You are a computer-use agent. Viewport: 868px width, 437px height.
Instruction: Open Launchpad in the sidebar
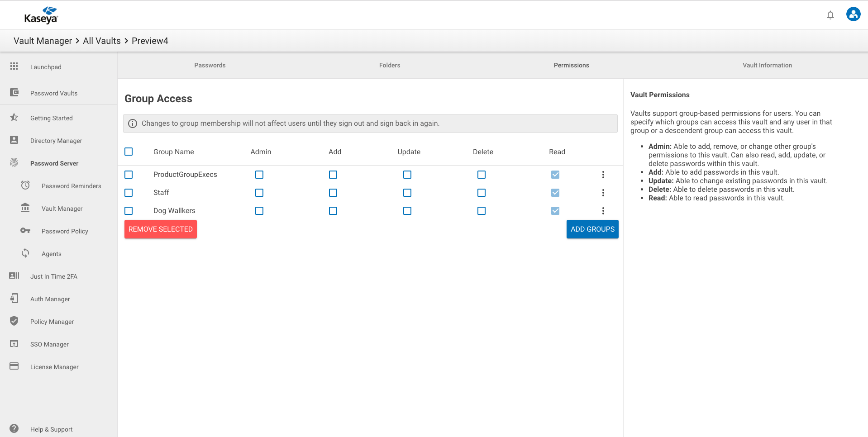46,67
